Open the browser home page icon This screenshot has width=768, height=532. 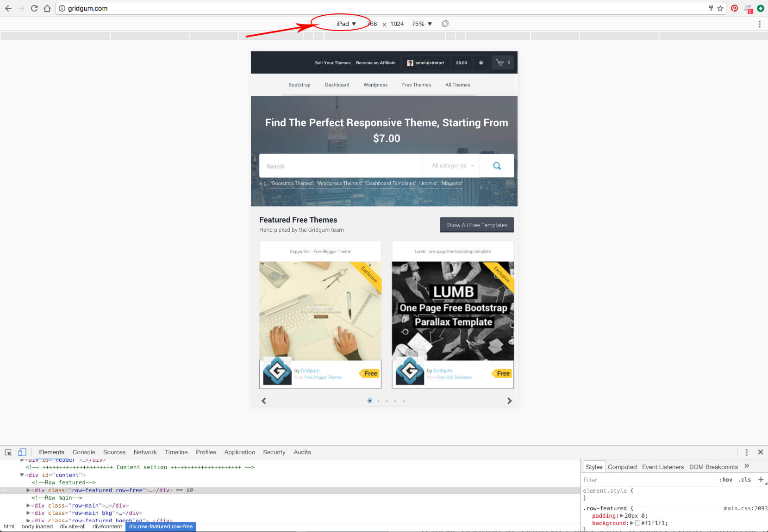point(47,8)
